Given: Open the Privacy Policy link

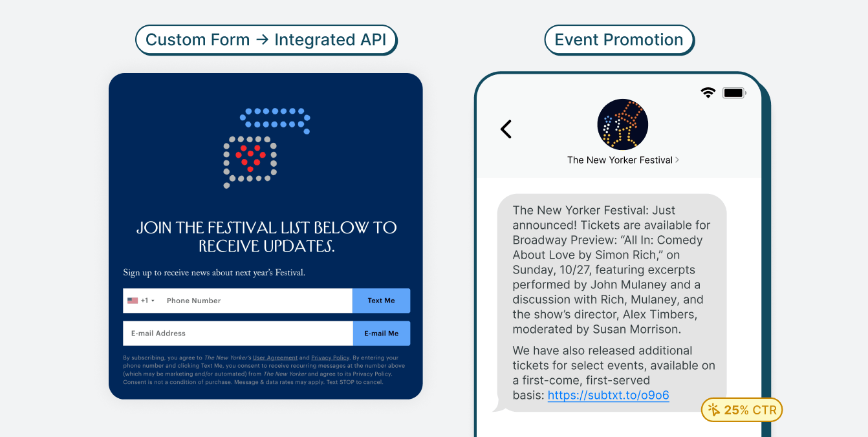Looking at the screenshot, I should (330, 357).
